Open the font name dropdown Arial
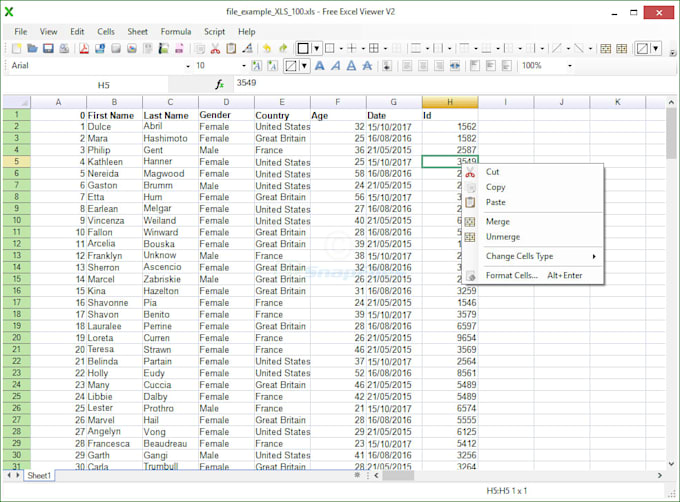680x502 pixels. point(188,66)
